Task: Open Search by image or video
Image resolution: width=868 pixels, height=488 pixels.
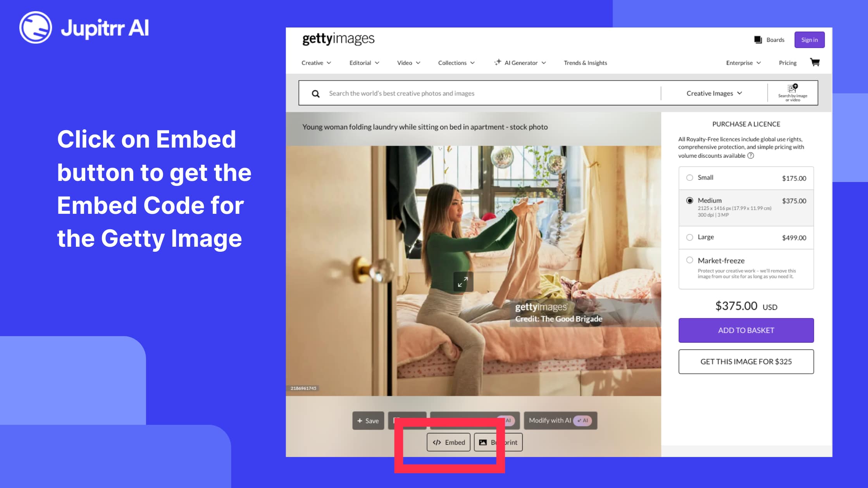Action: [x=792, y=93]
